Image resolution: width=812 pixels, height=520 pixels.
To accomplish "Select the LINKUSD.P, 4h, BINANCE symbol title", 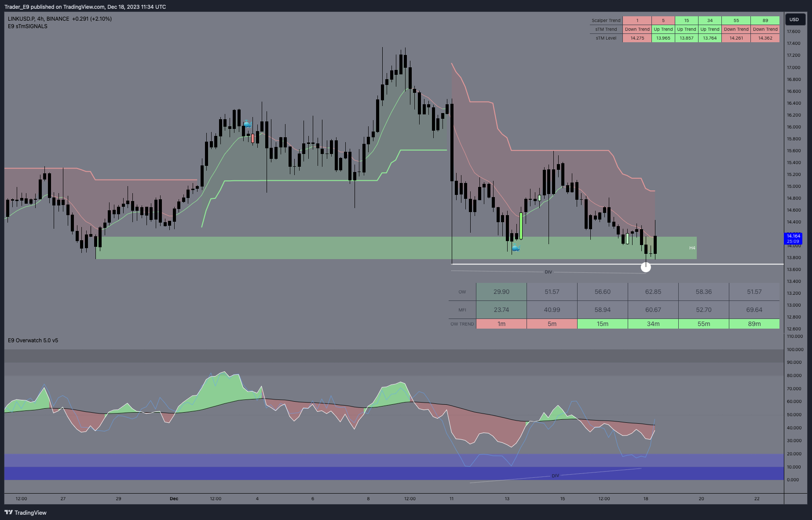I will click(x=39, y=19).
